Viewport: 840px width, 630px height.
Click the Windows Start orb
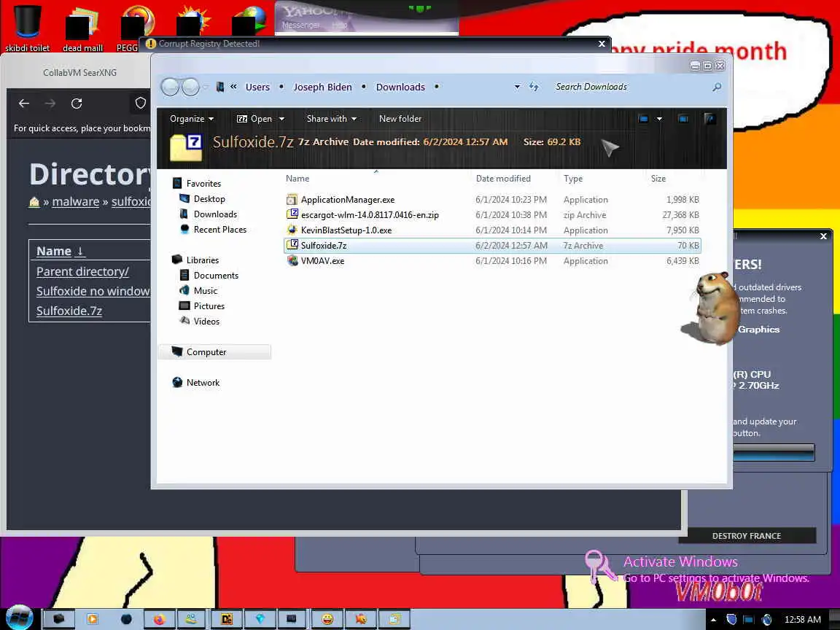tap(19, 617)
